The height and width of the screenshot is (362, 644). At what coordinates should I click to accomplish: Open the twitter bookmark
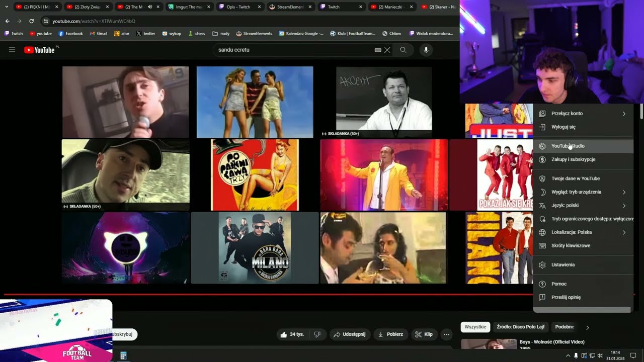[145, 34]
